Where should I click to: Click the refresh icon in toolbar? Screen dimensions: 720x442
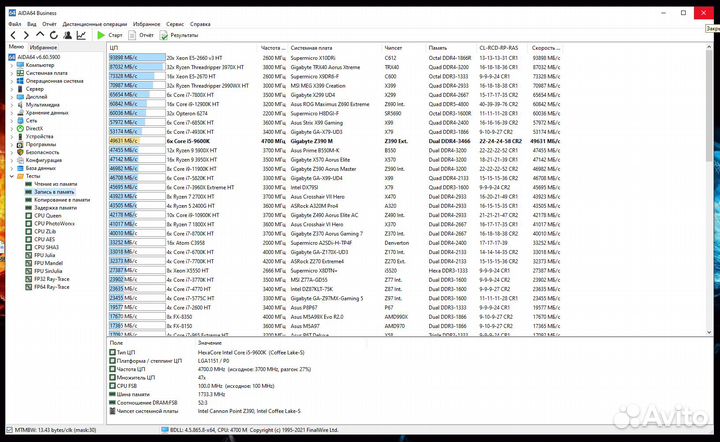[54, 35]
